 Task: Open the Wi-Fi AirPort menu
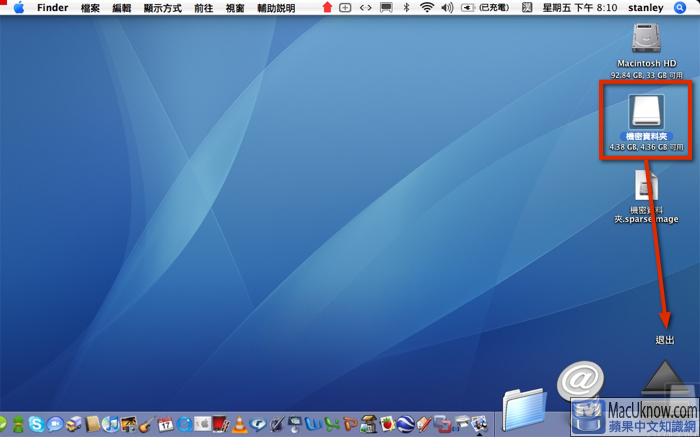427,8
